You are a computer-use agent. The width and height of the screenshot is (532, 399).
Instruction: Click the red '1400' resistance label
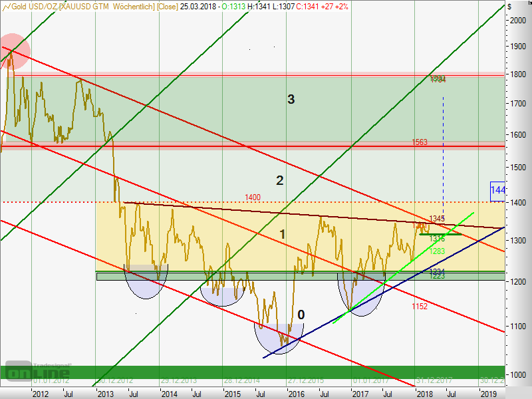[253, 197]
